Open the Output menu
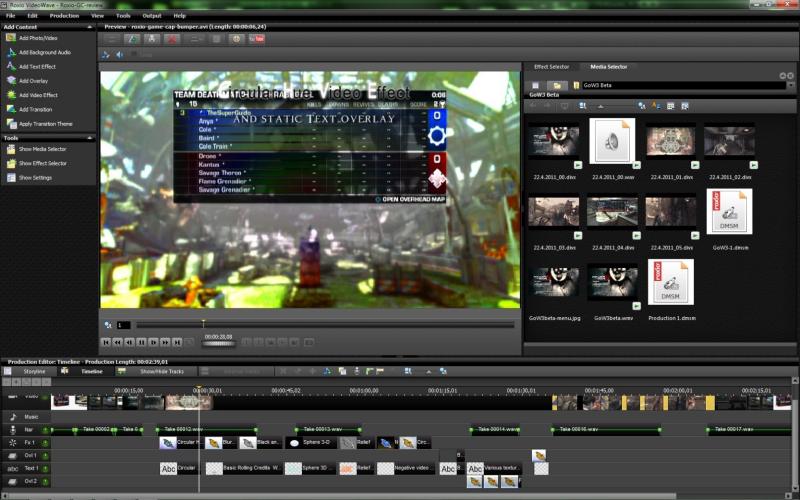Image resolution: width=800 pixels, height=500 pixels. (152, 16)
